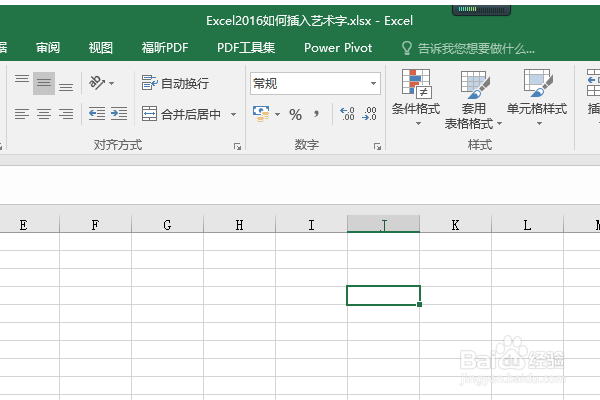Select column E header
The image size is (600, 400).
pyautogui.click(x=23, y=224)
